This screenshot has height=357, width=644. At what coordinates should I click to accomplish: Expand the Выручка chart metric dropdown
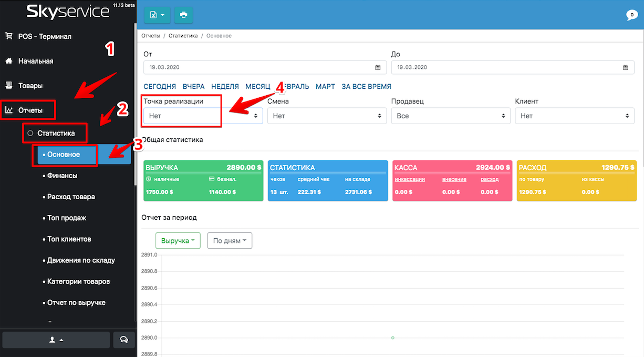[178, 241]
